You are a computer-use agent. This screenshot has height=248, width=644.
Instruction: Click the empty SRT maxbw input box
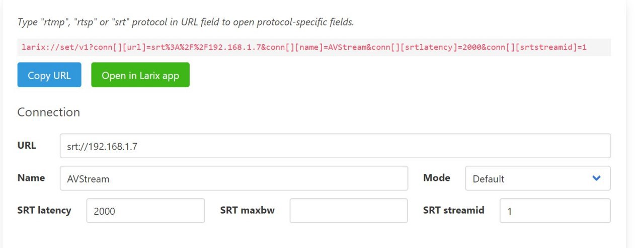click(x=348, y=211)
